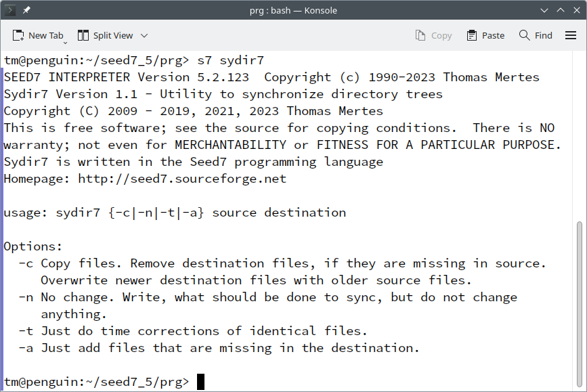Click the Split View text label
The width and height of the screenshot is (587, 392).
click(112, 36)
